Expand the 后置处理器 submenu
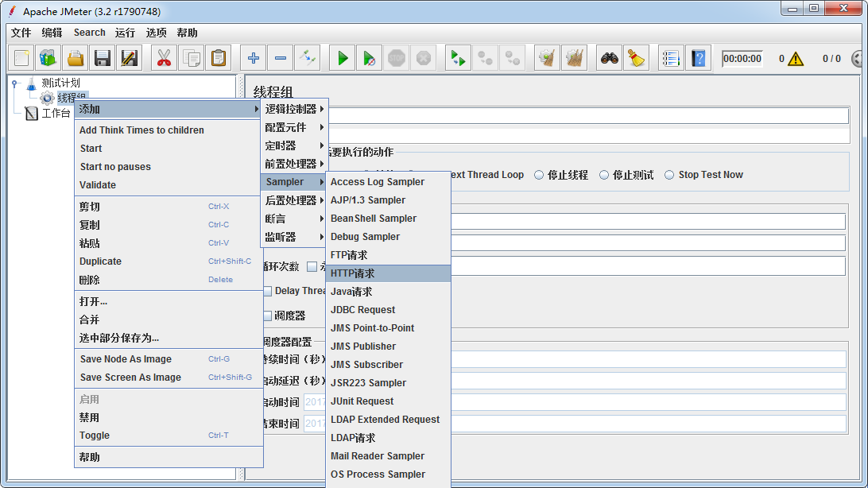The width and height of the screenshot is (868, 488). click(x=293, y=200)
